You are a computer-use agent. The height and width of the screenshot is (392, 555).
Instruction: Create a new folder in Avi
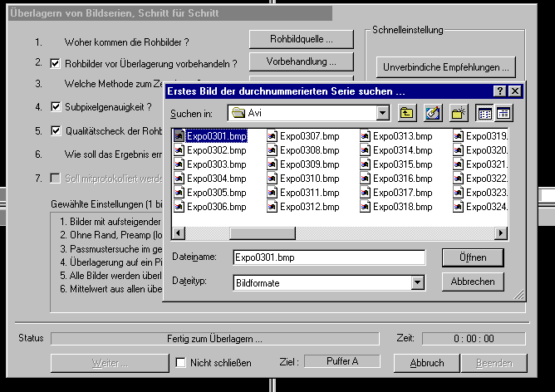coord(458,113)
